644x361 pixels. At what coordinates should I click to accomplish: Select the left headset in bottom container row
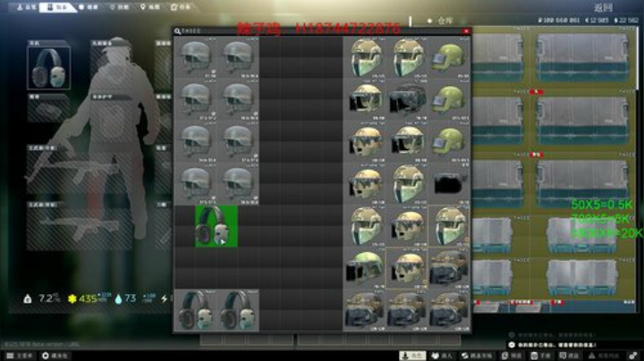(x=196, y=310)
